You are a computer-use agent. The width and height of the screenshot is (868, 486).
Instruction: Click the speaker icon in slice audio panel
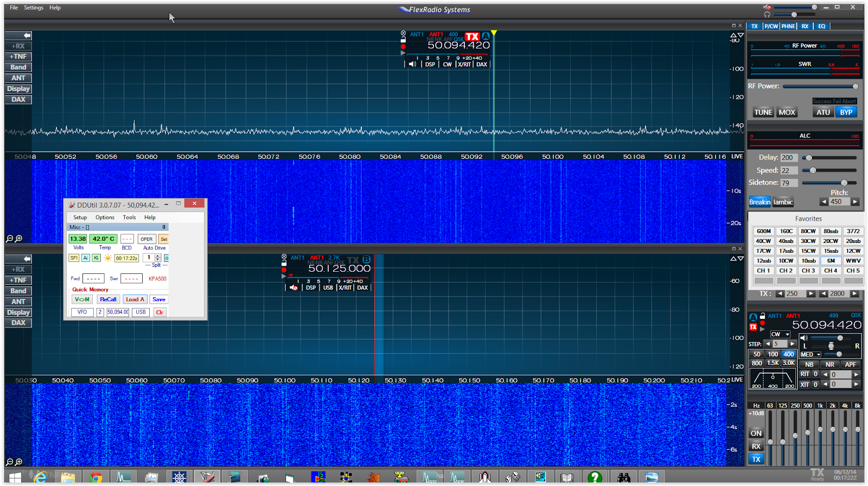804,338
